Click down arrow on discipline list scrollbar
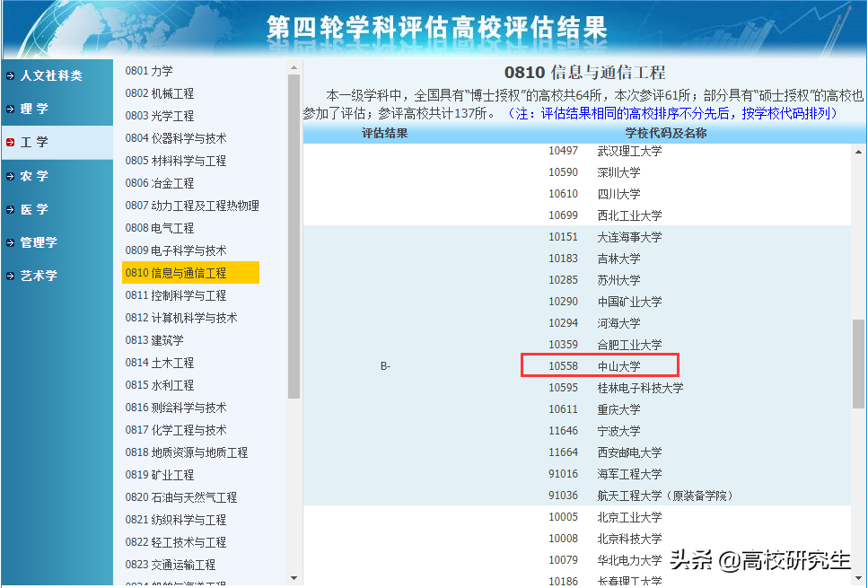Image resolution: width=868 pixels, height=588 pixels. pos(294,579)
